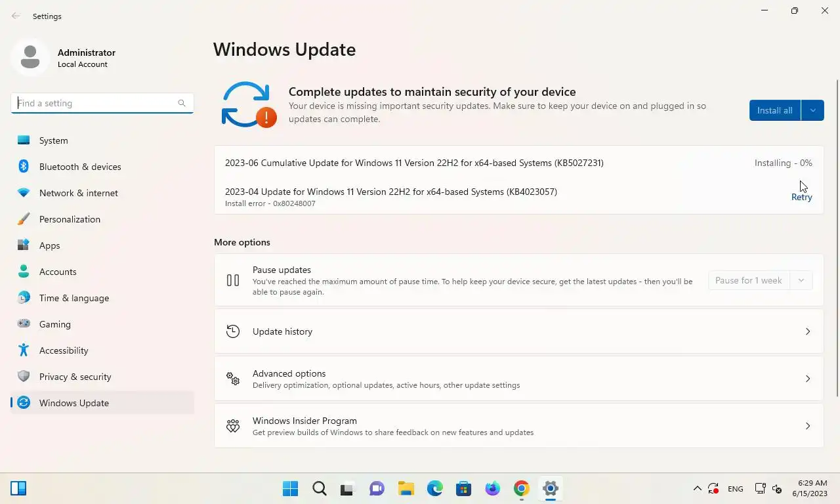
Task: Click the Install error 0x80248007 text
Action: click(270, 203)
